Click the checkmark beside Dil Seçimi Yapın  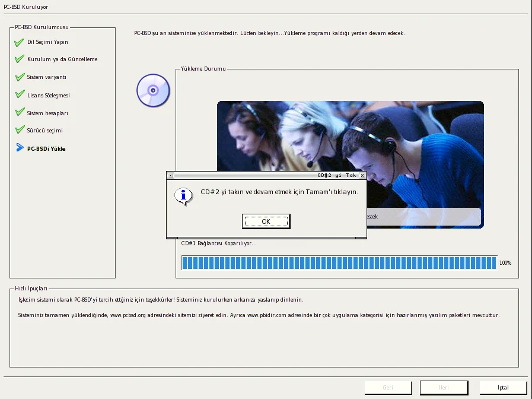(20, 42)
